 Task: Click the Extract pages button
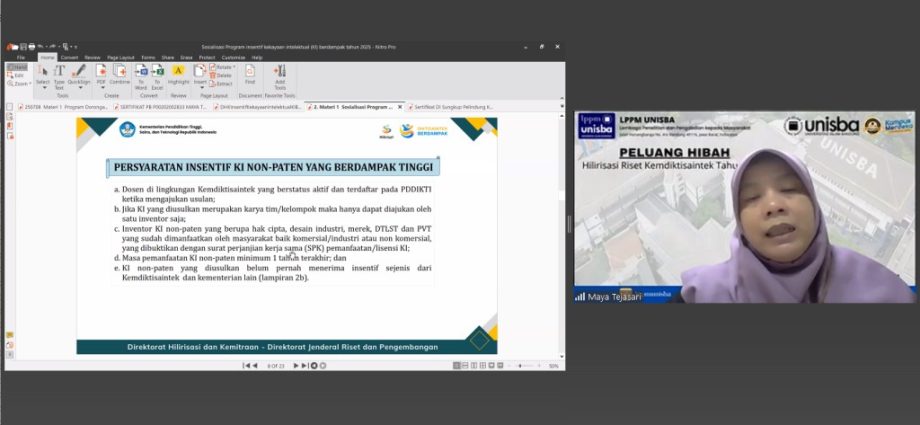click(x=223, y=83)
